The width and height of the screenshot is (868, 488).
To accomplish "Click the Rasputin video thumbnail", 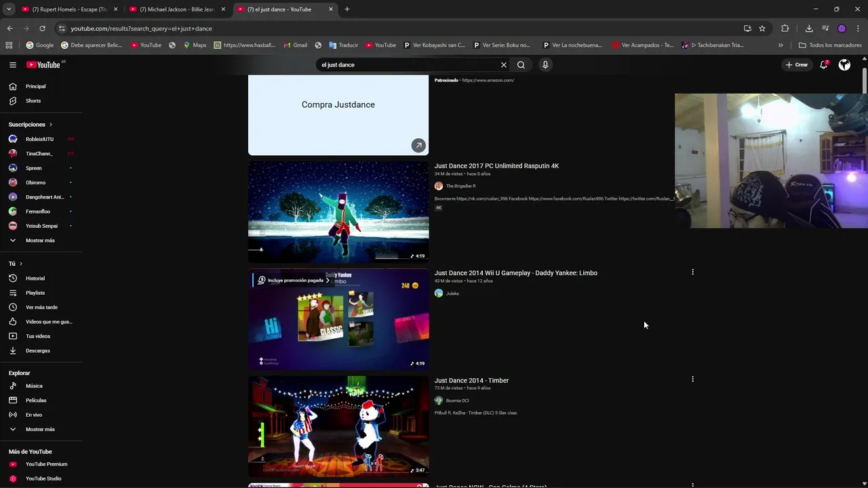I will tap(338, 212).
